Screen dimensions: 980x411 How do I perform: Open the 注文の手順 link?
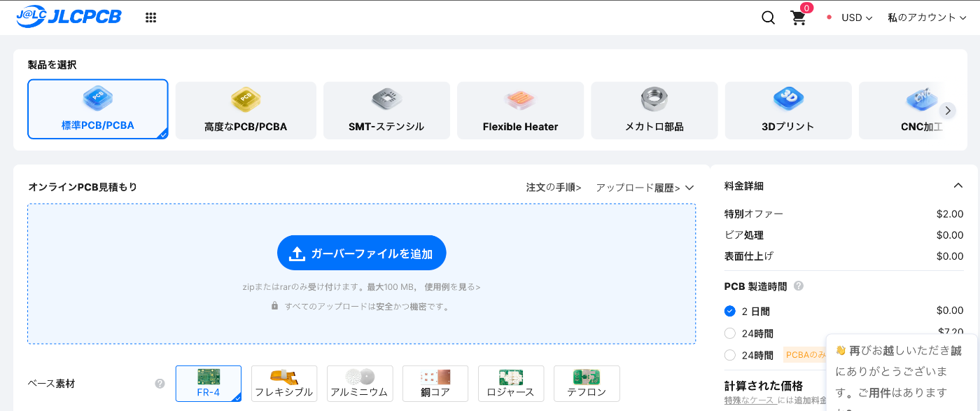pyautogui.click(x=553, y=188)
